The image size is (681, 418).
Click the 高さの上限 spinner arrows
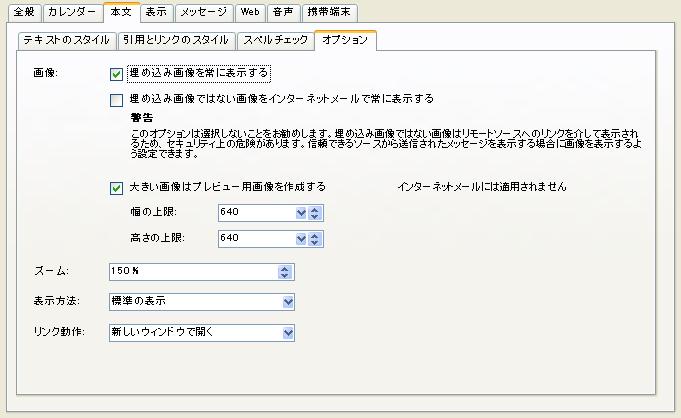click(x=315, y=239)
